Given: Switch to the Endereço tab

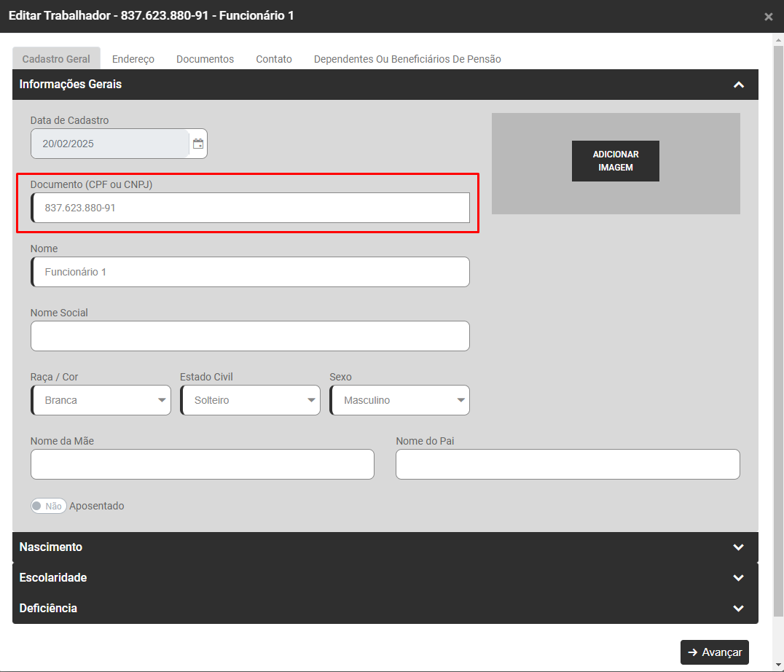Looking at the screenshot, I should tap(133, 59).
